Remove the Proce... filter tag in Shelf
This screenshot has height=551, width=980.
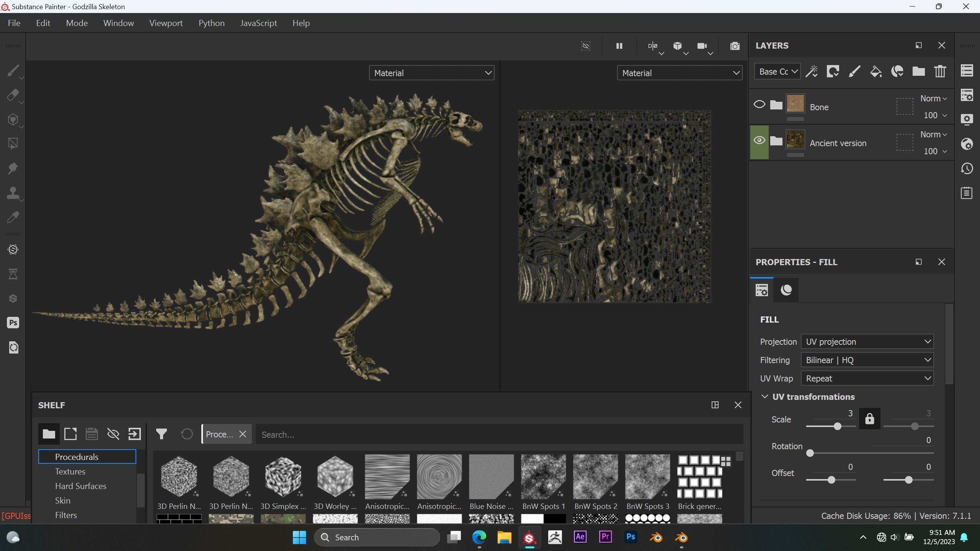[x=242, y=434]
